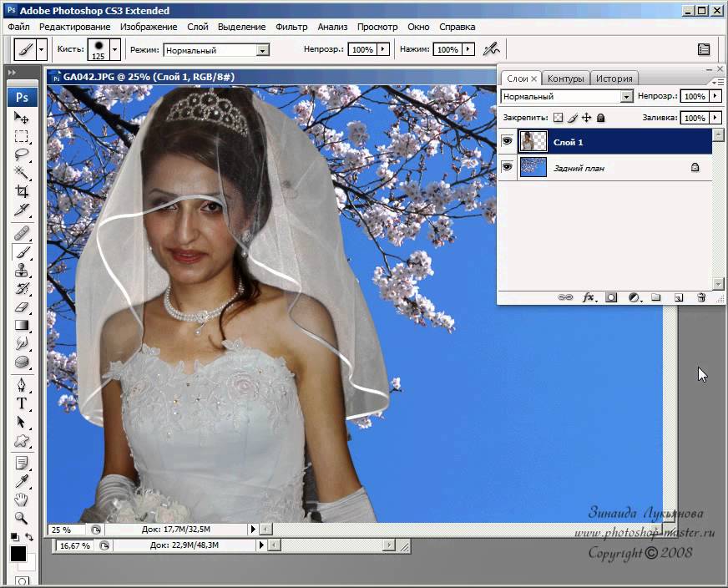Screen dimensions: 728x588
Task: Open the Фильтр menu
Action: pyautogui.click(x=291, y=27)
